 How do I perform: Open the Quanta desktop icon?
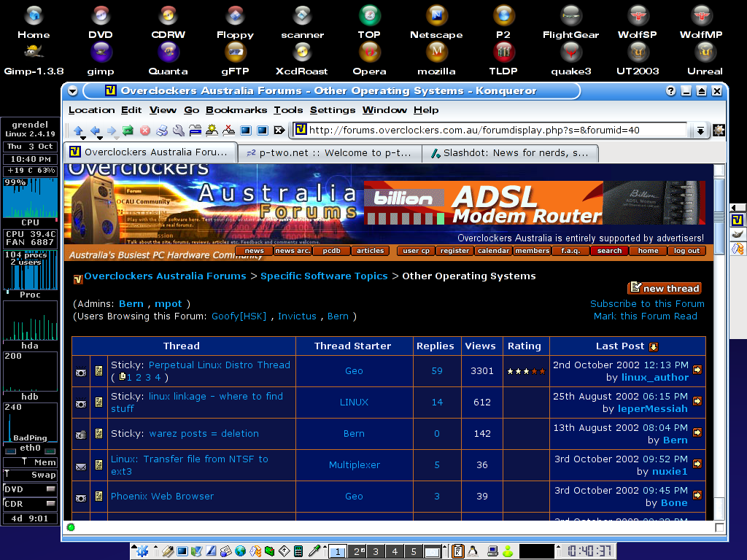[169, 59]
